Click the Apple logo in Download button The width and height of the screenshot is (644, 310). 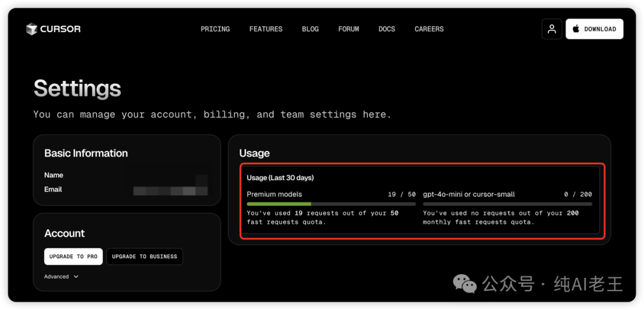(576, 29)
